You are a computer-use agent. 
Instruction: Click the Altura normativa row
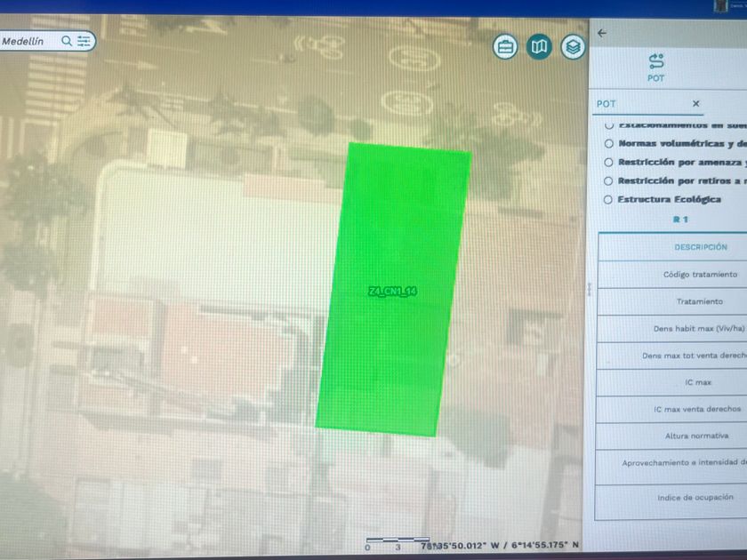[671, 436]
